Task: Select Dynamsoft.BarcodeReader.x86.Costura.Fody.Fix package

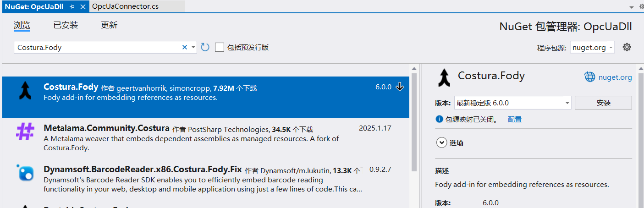Action: point(206,180)
